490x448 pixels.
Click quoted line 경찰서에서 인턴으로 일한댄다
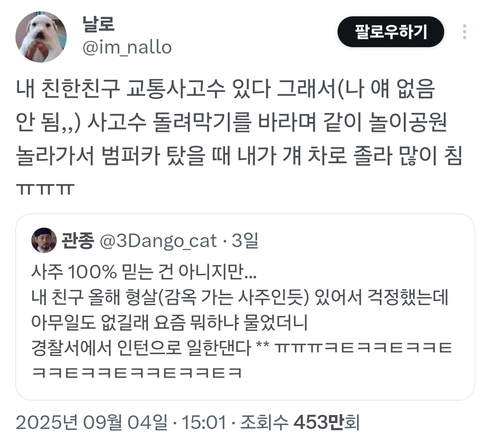(241, 347)
